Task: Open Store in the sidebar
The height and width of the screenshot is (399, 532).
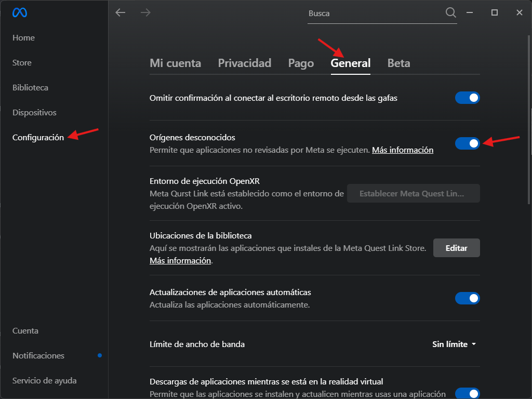Action: pos(22,63)
